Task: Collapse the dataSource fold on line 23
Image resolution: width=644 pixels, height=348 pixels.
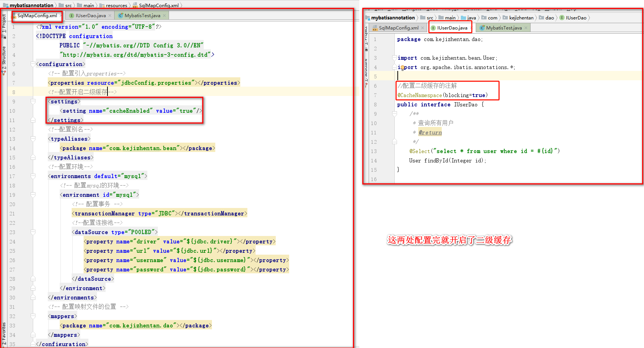Action: tap(33, 232)
